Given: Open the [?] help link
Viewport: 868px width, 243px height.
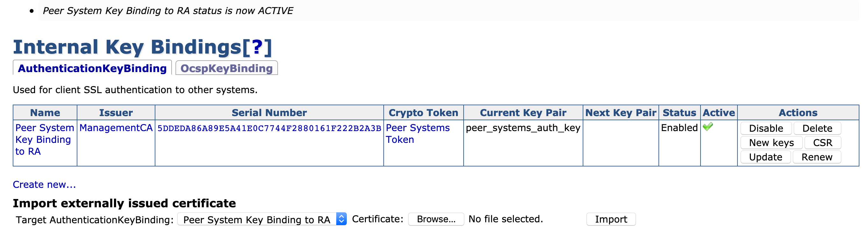Looking at the screenshot, I should pyautogui.click(x=257, y=47).
